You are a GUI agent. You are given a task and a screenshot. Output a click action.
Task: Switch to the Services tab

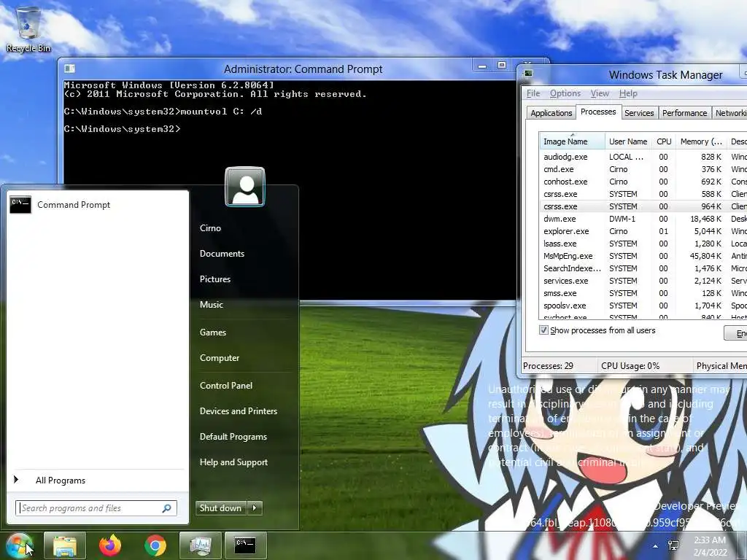click(x=639, y=113)
